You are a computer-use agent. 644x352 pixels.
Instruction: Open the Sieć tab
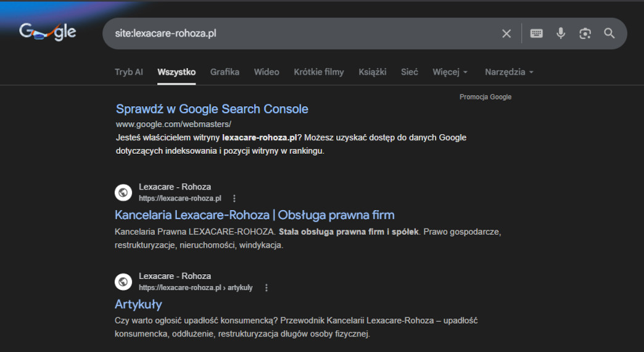(x=410, y=72)
